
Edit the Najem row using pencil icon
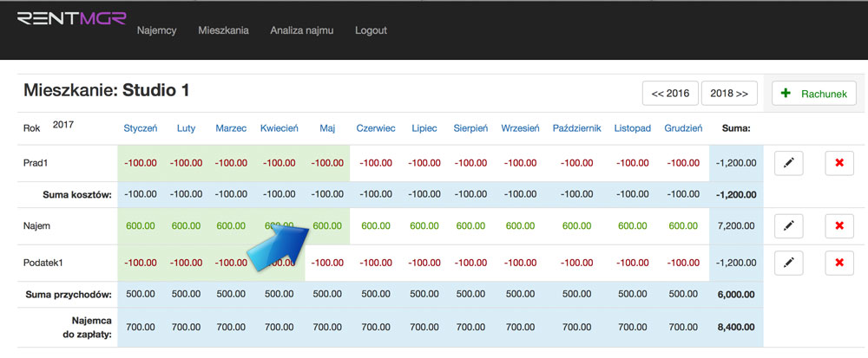(788, 226)
